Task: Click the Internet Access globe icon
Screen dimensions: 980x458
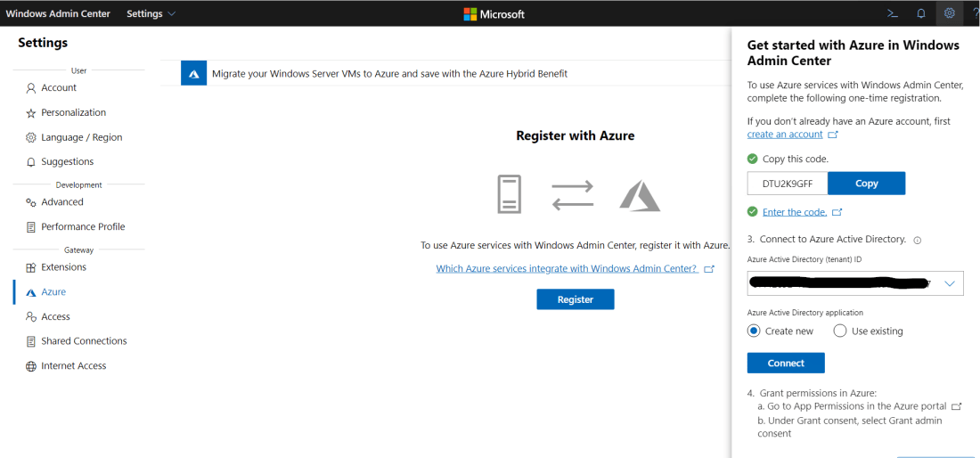Action: click(x=31, y=366)
